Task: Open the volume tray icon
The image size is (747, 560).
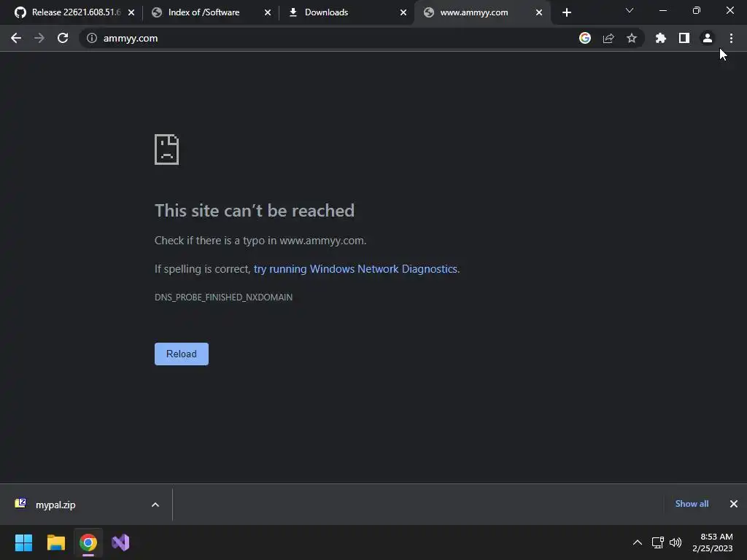Action: [x=676, y=542]
